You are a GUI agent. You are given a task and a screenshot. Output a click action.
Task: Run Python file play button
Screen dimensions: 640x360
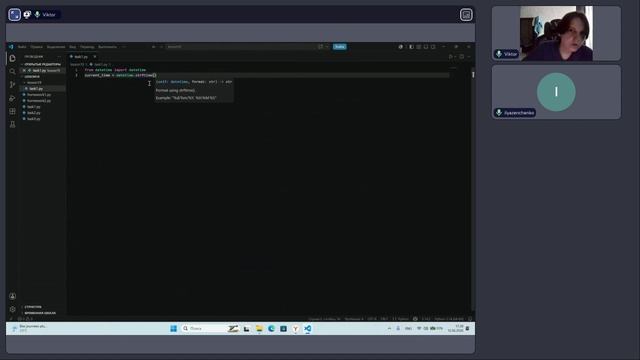(x=451, y=57)
